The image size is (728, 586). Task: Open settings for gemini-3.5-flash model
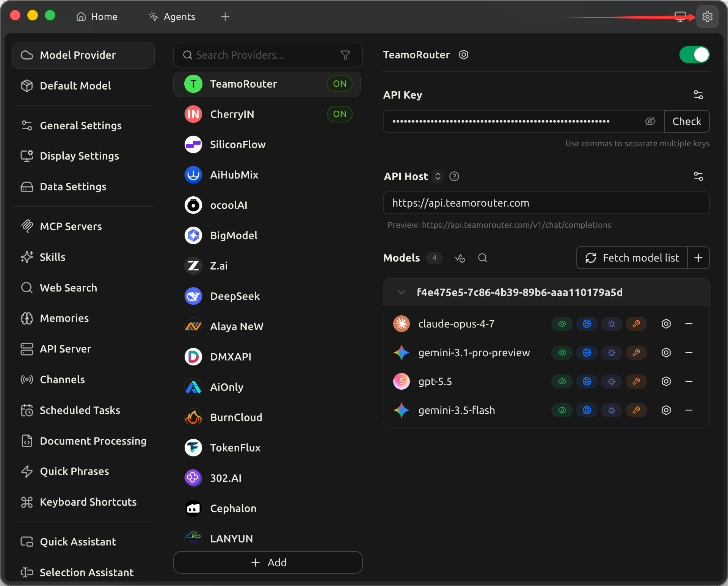(666, 410)
